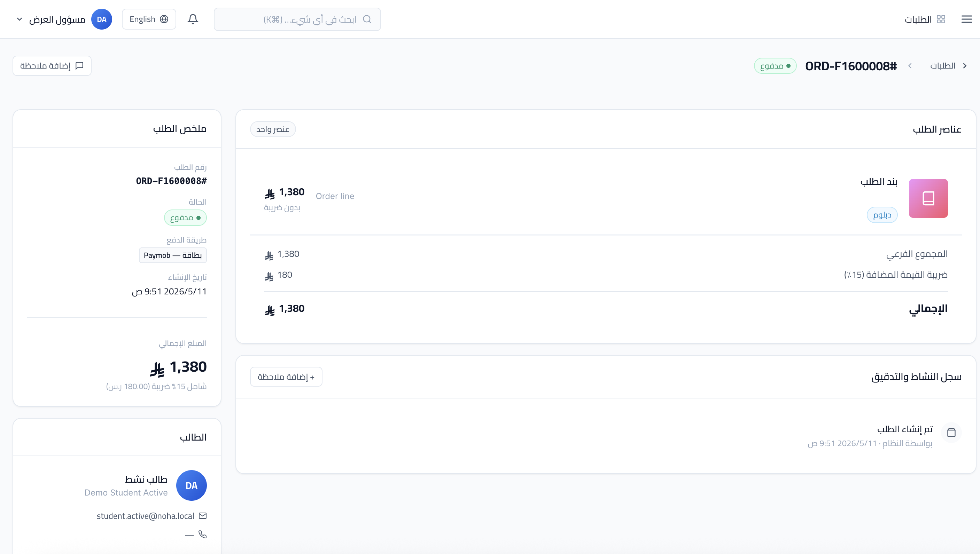The image size is (980, 554).
Task: Click the student DA avatar circle
Action: [192, 485]
